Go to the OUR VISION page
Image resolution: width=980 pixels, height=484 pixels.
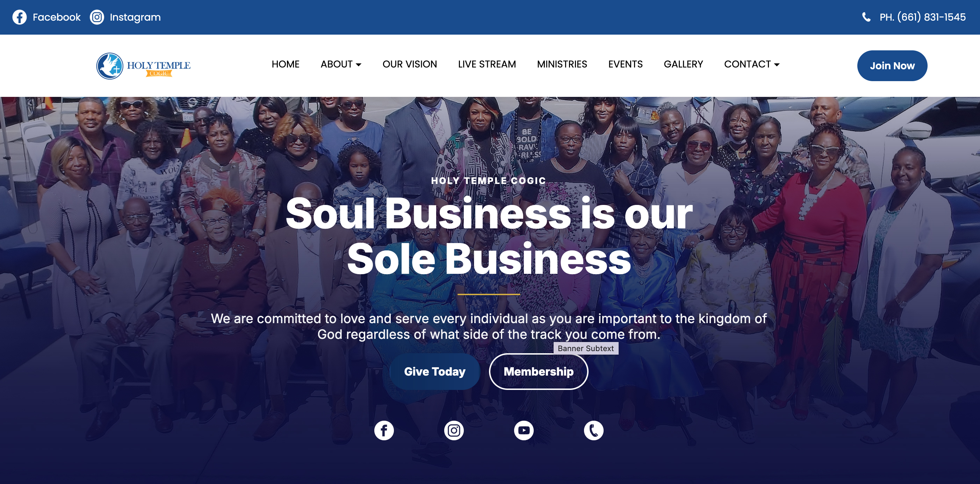(x=410, y=64)
